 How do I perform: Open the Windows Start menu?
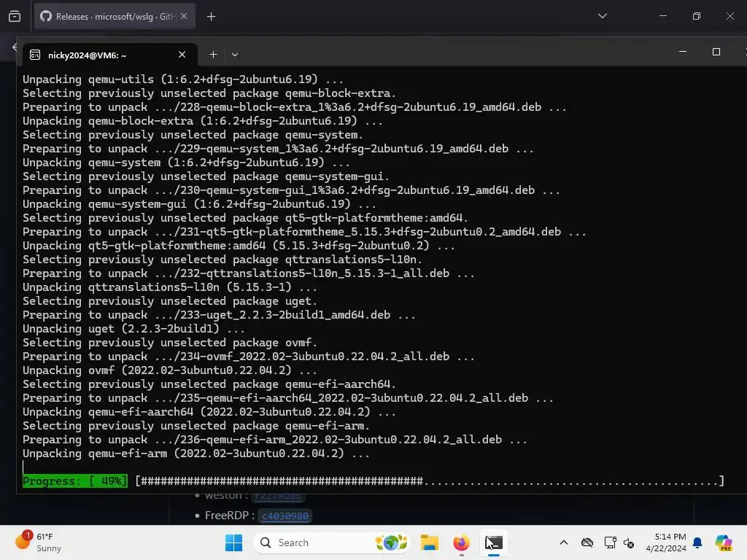[233, 542]
